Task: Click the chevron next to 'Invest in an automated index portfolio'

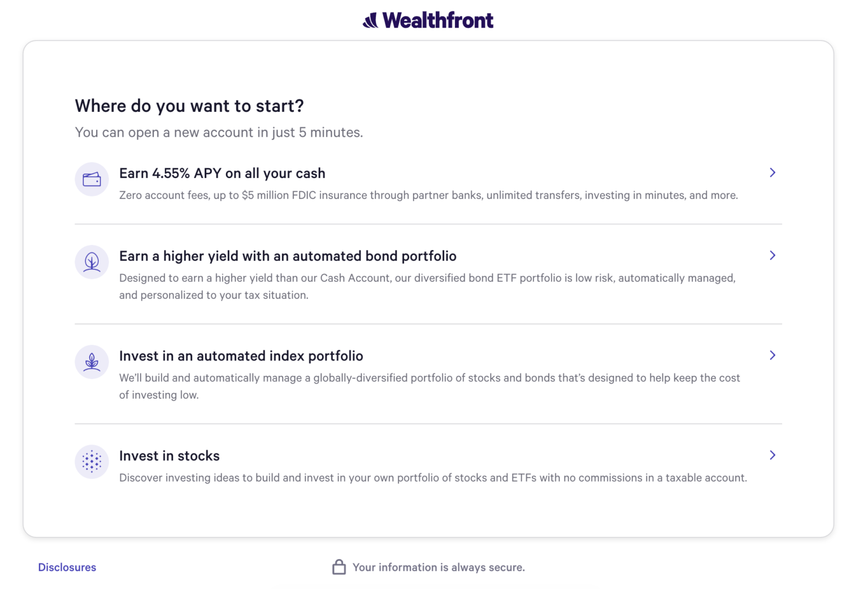Action: [772, 355]
